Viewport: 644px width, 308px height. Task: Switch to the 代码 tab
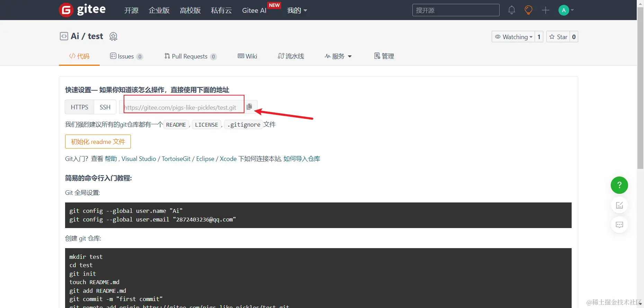click(x=79, y=56)
